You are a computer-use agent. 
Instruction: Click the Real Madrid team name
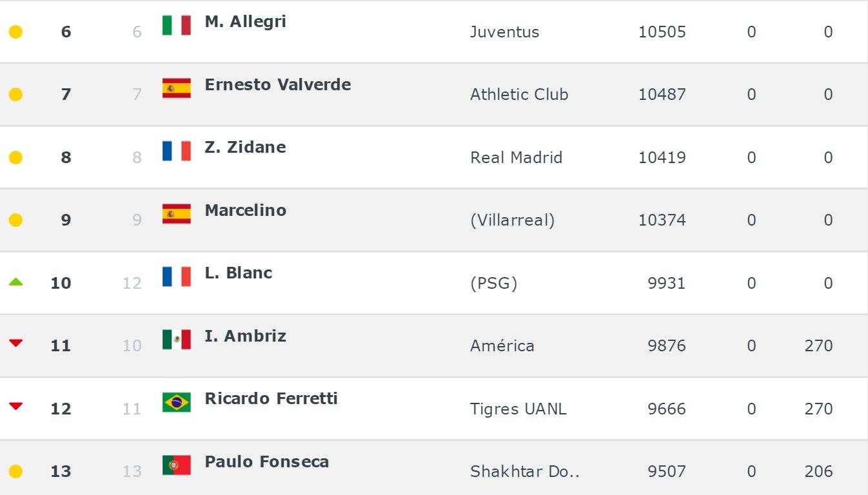pyautogui.click(x=516, y=157)
